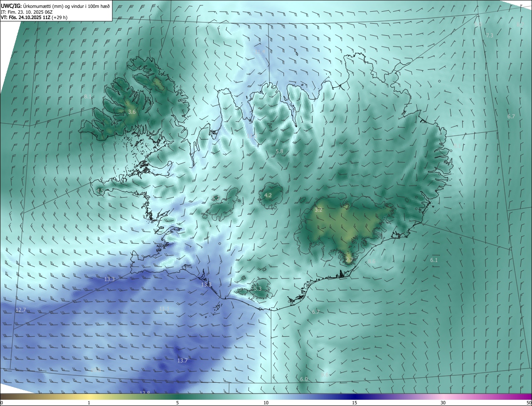This screenshot has height=406, width=532.
Task: Click the '8.1' value west of the Westfjords
Action: point(87,97)
